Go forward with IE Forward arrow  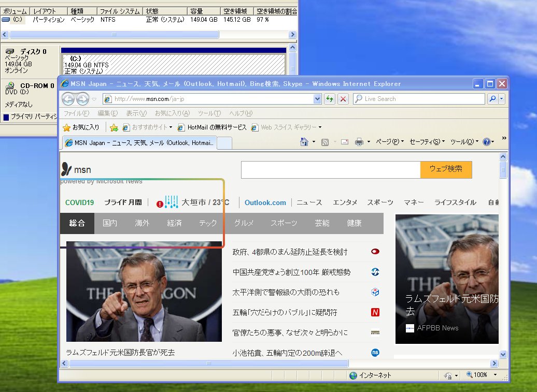(82, 99)
